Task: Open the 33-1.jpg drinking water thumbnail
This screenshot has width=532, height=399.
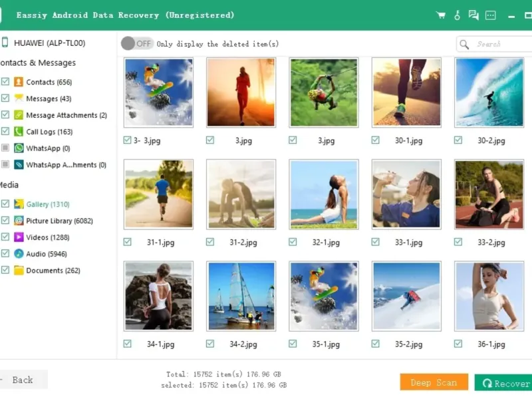Action: tap(406, 194)
